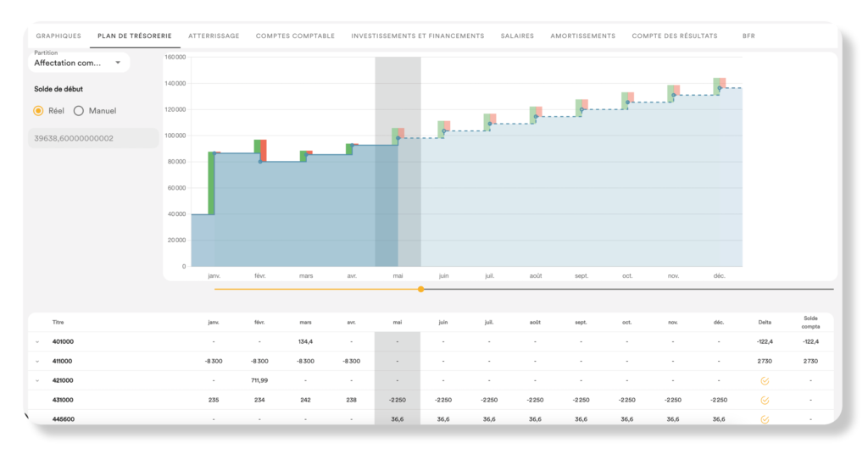Click the orange timeline slider handle
Image resolution: width=868 pixels, height=454 pixels.
click(x=421, y=289)
